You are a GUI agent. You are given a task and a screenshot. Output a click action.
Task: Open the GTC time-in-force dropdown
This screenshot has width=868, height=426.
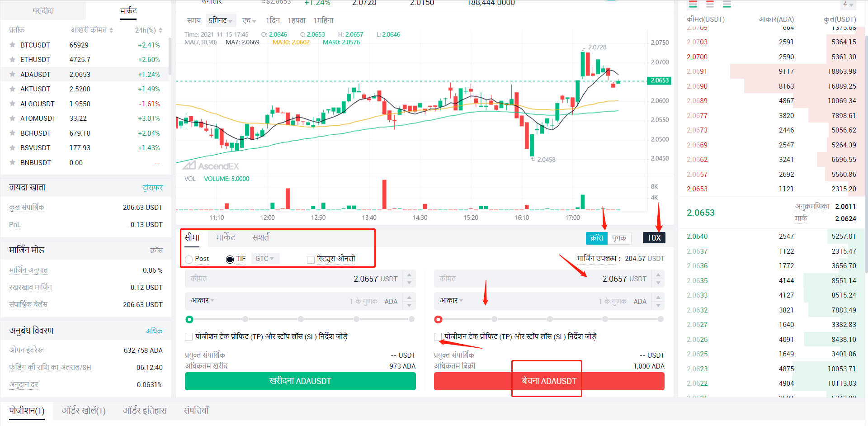coord(265,258)
